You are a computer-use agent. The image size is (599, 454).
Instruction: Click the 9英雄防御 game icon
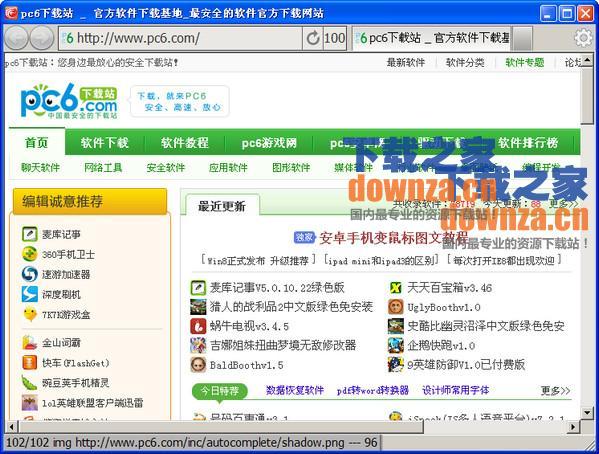pos(395,365)
